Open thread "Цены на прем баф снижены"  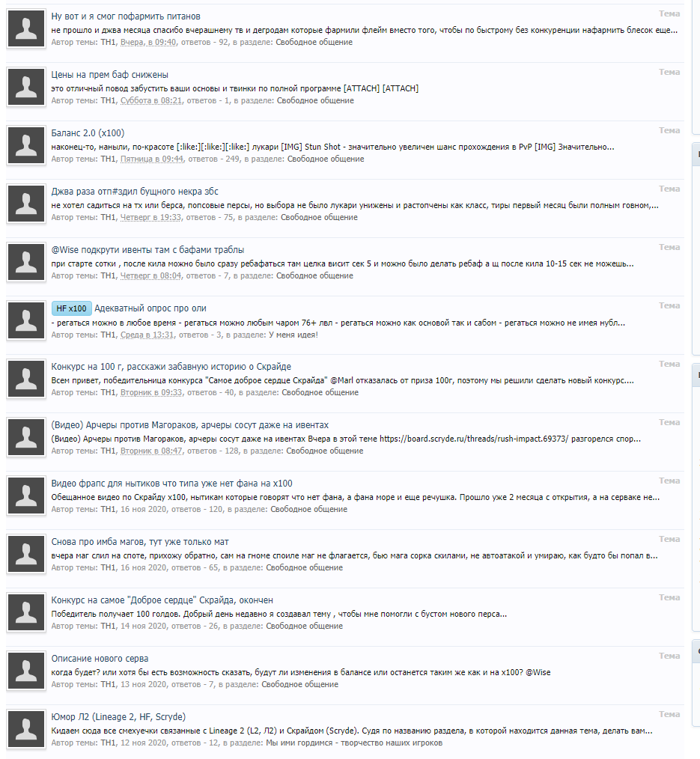click(110, 75)
